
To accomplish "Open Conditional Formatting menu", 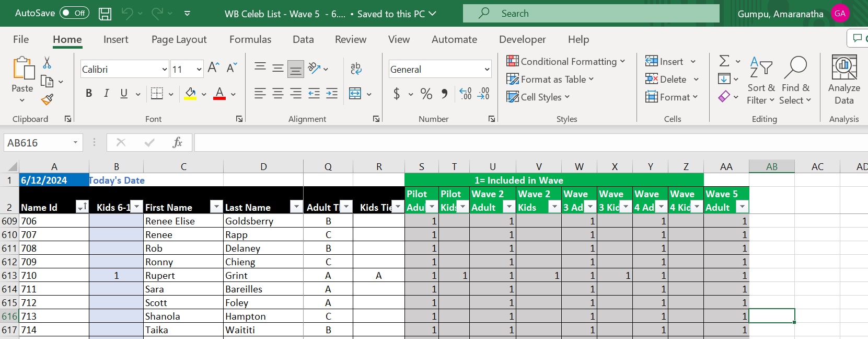I will 566,61.
